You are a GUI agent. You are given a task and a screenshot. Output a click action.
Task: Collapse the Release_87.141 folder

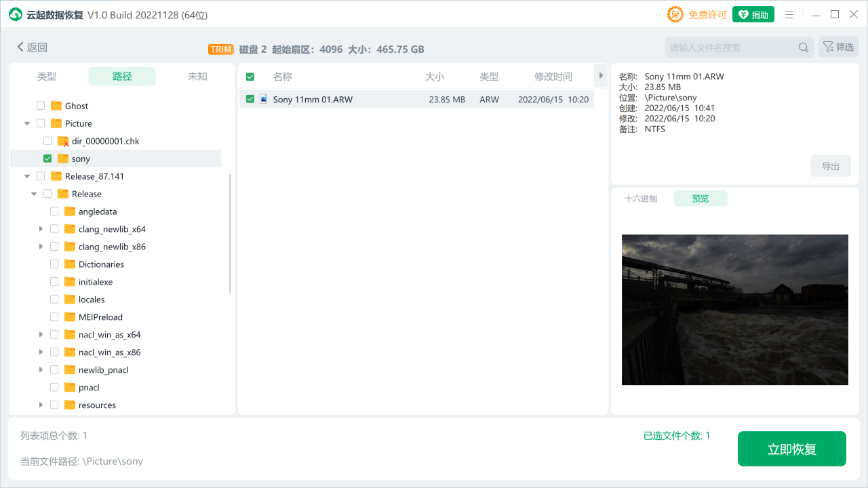point(26,176)
